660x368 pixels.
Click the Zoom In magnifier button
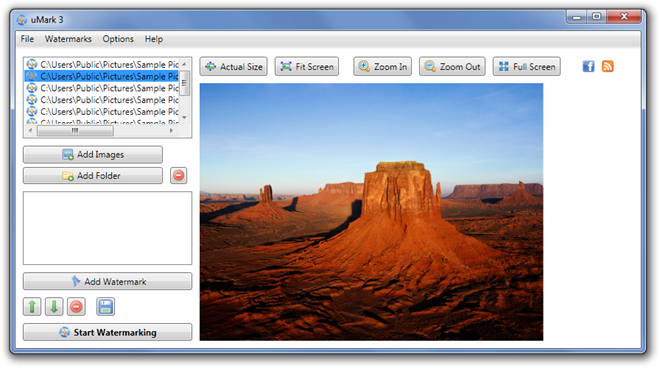pos(383,67)
